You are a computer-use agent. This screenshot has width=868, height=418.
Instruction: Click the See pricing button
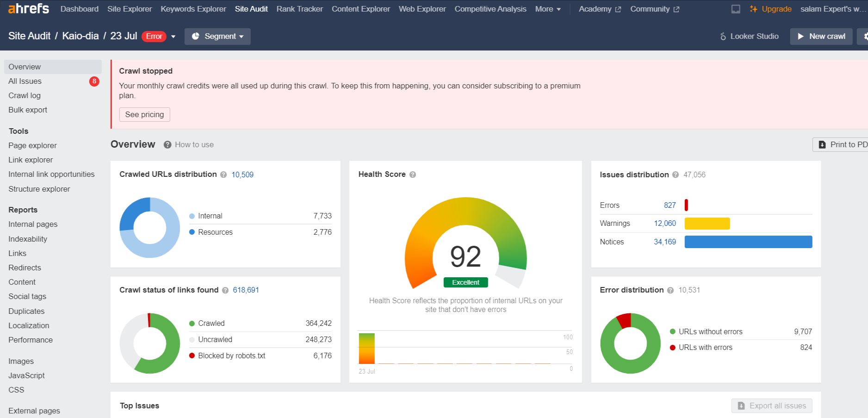click(x=144, y=114)
